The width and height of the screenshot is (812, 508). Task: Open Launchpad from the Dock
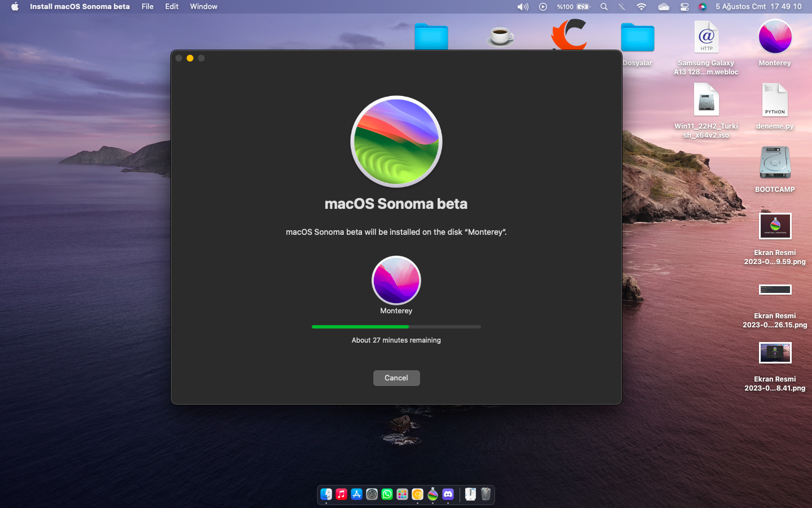(402, 494)
